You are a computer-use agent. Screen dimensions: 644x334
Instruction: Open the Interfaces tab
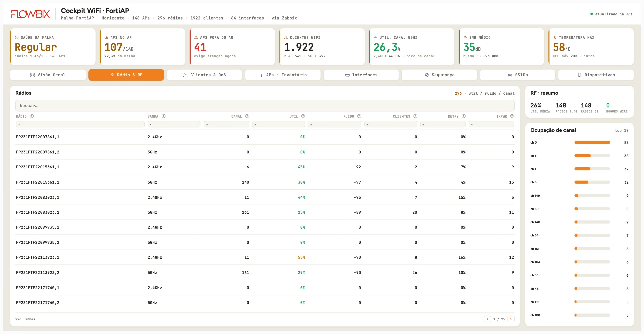pyautogui.click(x=361, y=75)
